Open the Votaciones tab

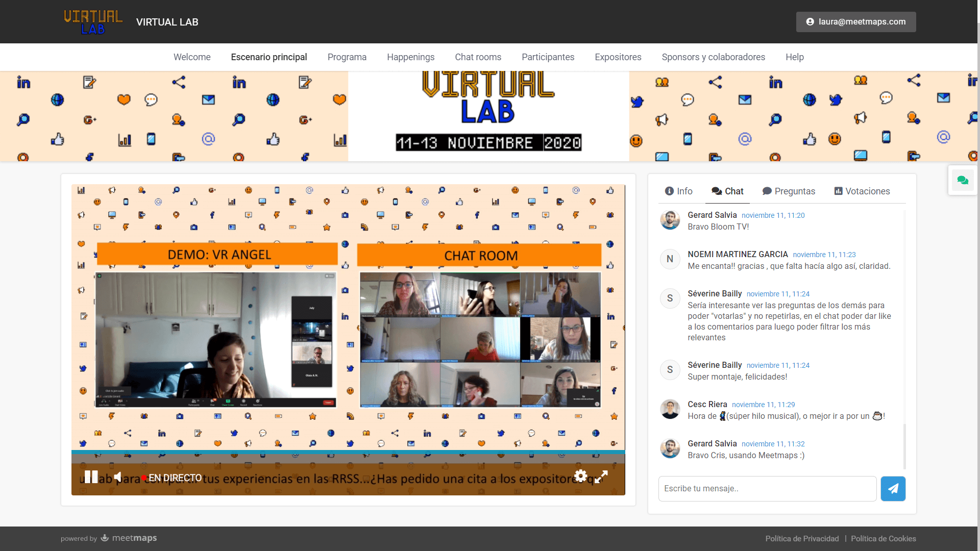pyautogui.click(x=863, y=191)
